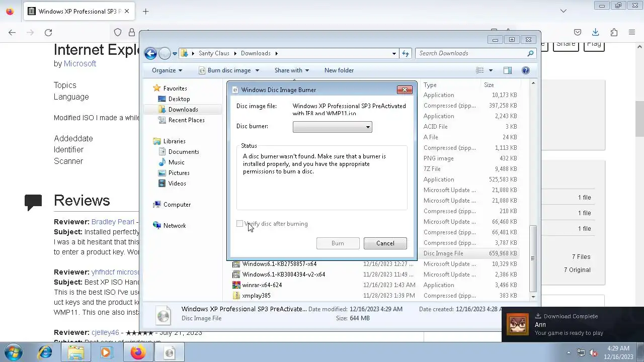644x362 pixels.
Task: Select Windows6.1-KB3004394-v2-x64 file
Action: coord(284,275)
